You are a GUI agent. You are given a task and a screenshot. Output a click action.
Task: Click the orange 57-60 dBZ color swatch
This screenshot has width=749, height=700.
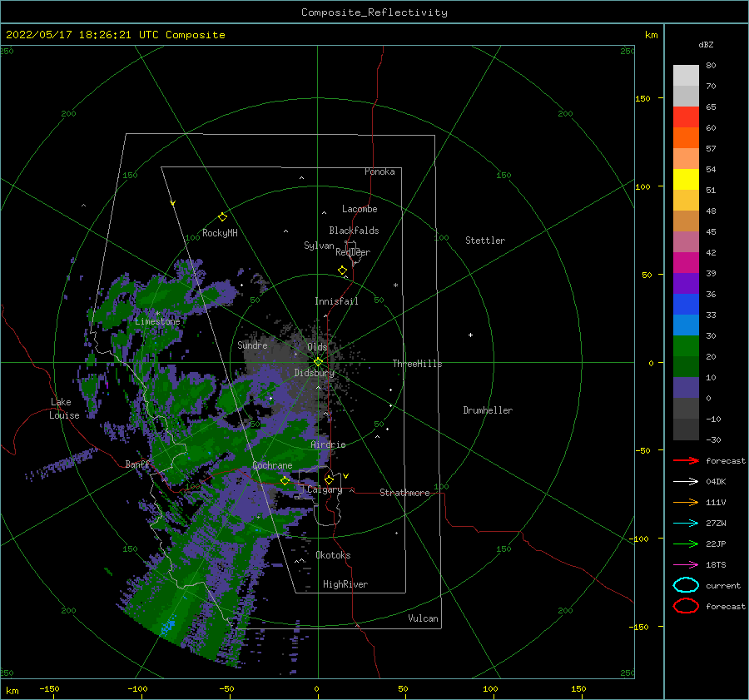(x=686, y=137)
